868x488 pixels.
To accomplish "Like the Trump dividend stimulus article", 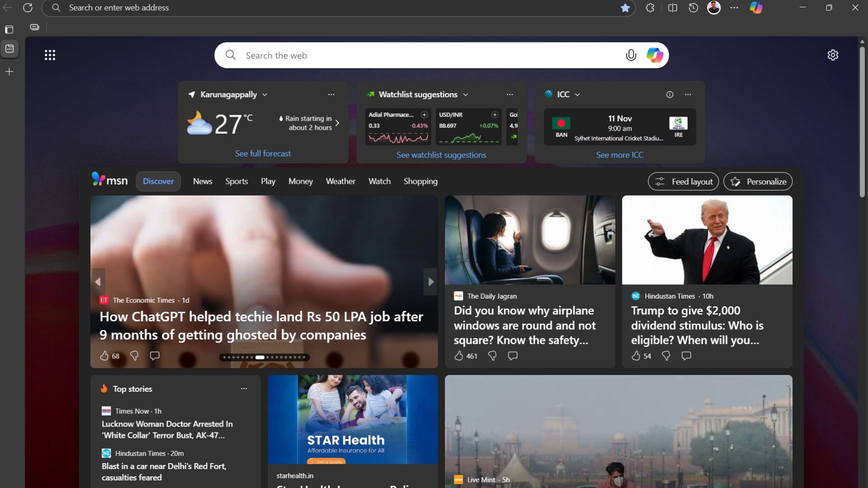I will (636, 356).
